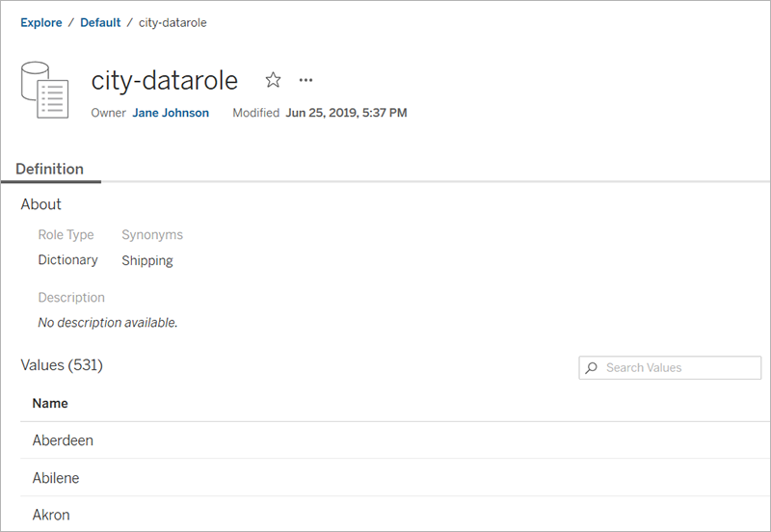Click the magnifier icon in Search Values
The width and height of the screenshot is (771, 532).
click(x=592, y=368)
